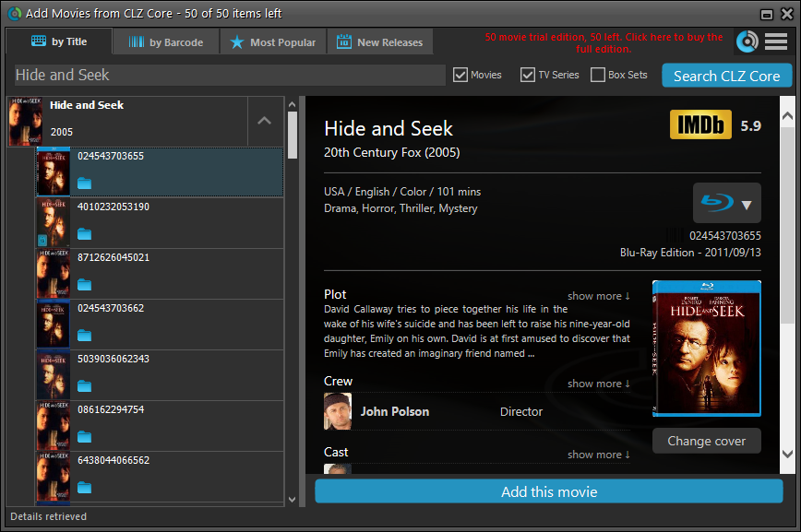The width and height of the screenshot is (801, 532).
Task: Click the Hide and Seek search field
Action: click(229, 75)
